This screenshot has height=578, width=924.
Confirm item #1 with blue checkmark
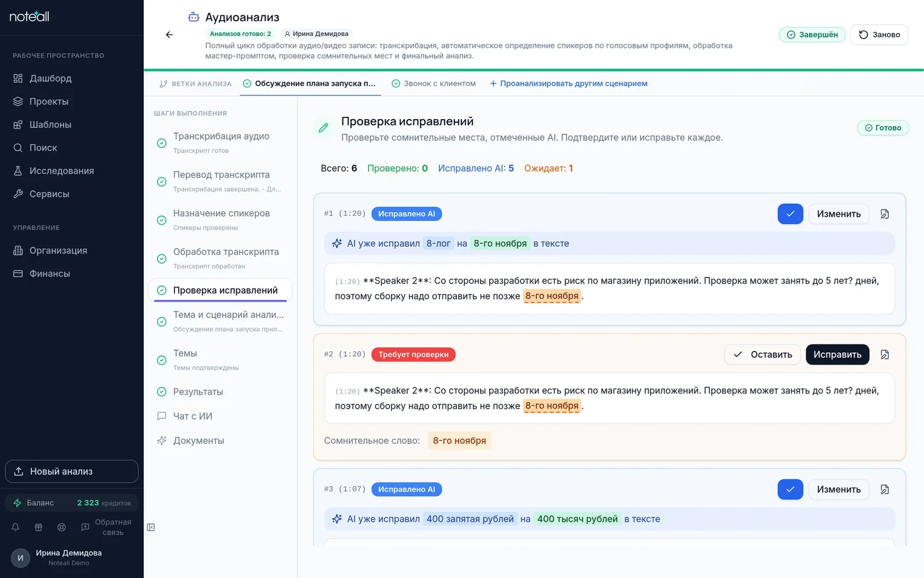tap(790, 214)
